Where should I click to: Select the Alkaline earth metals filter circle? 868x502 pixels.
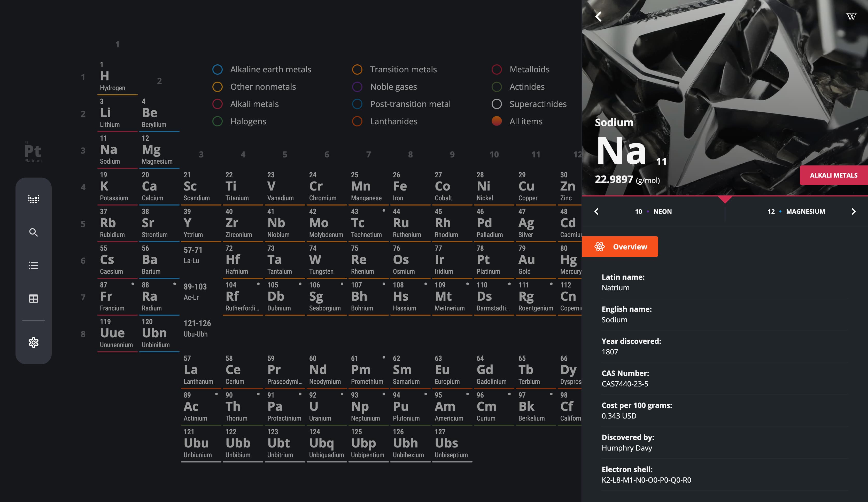[x=217, y=69]
